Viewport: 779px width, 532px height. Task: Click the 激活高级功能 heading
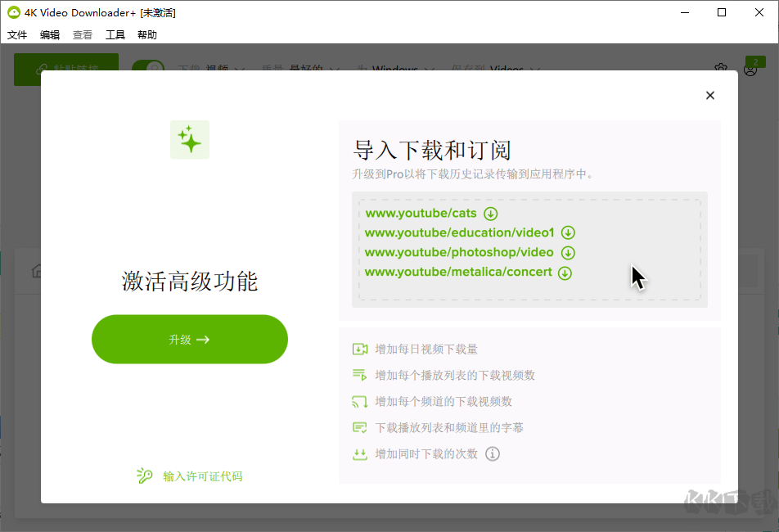(190, 282)
